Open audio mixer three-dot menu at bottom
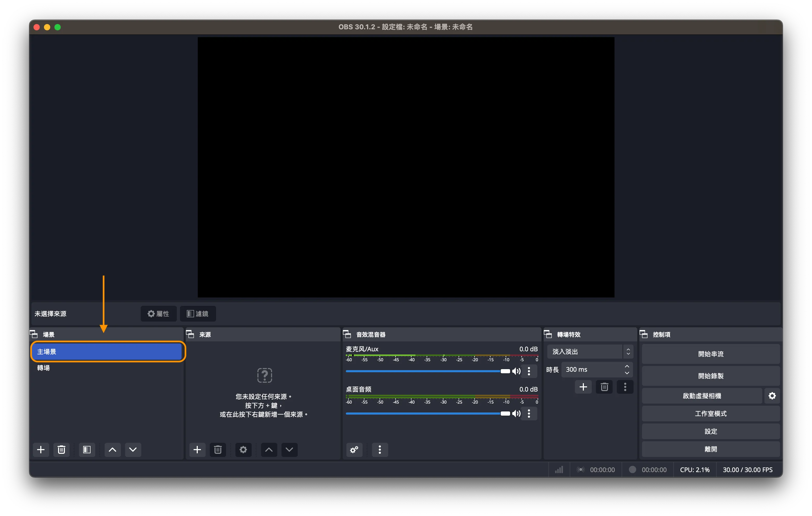Screen dimensions: 812x516 click(x=380, y=450)
